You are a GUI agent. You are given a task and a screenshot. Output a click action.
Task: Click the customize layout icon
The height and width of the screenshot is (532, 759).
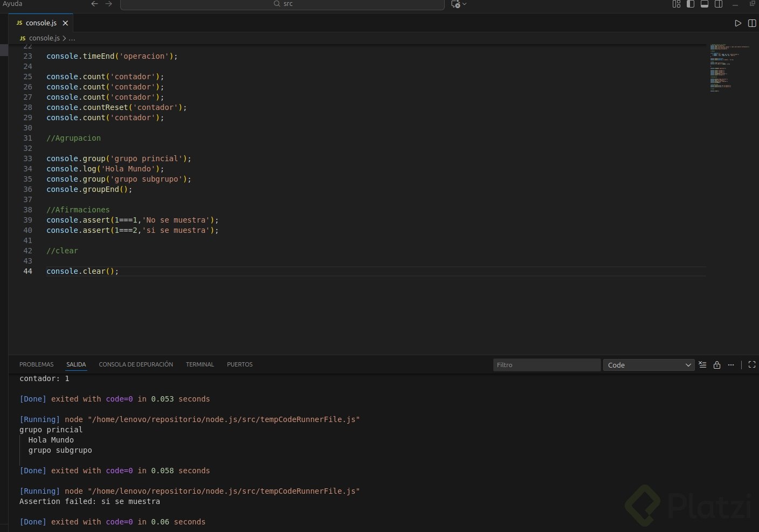pyautogui.click(x=677, y=4)
